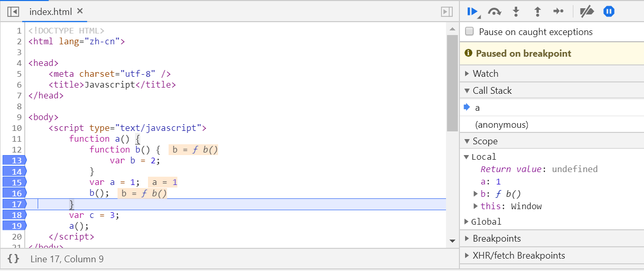Expand the b: f b() variable
644x271 pixels.
(476, 194)
